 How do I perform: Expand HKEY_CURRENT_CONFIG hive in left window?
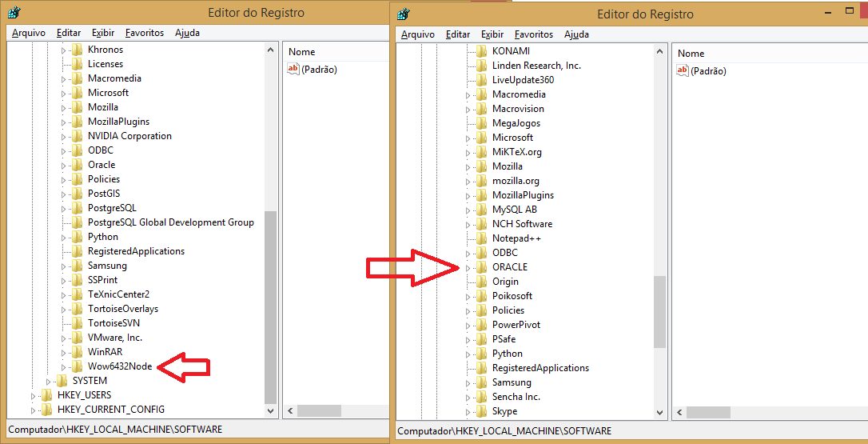pos(34,410)
